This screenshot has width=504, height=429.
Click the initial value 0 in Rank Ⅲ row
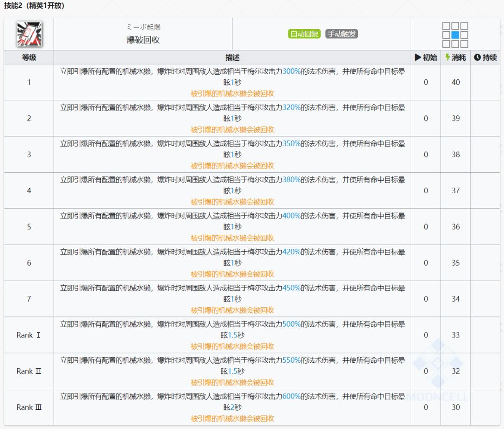point(426,408)
